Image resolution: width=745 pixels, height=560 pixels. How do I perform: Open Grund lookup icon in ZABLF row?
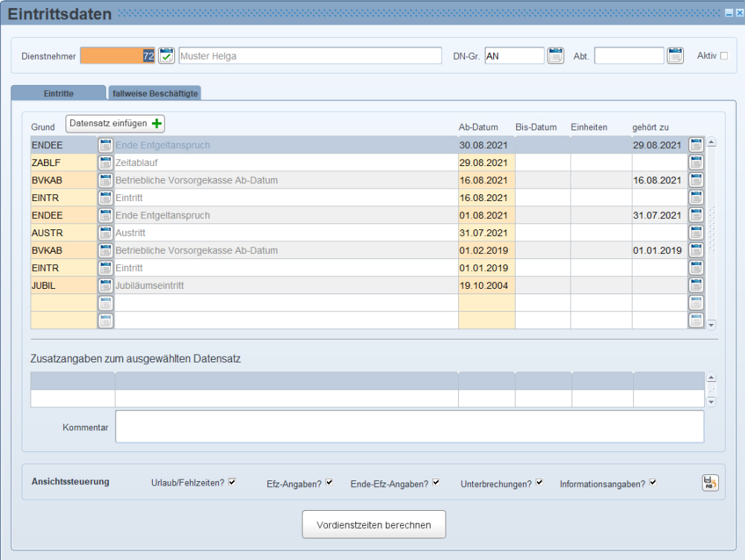click(106, 162)
